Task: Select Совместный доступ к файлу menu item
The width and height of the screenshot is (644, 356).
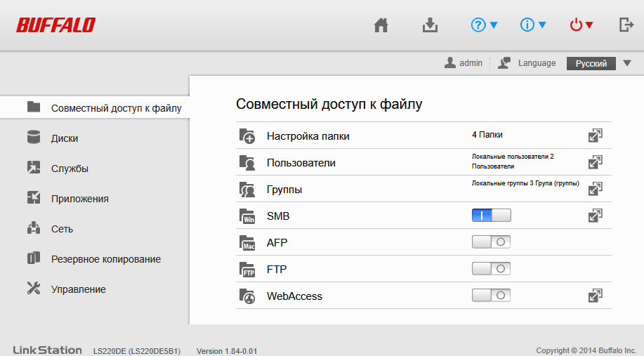Action: pyautogui.click(x=95, y=107)
